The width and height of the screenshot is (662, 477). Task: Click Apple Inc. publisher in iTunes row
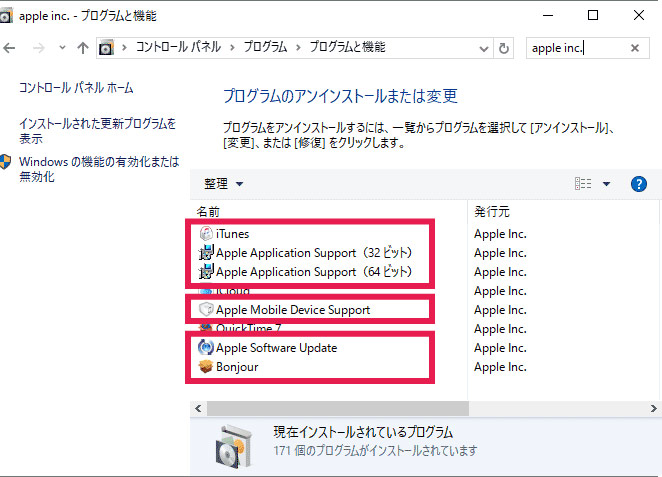[x=500, y=234]
